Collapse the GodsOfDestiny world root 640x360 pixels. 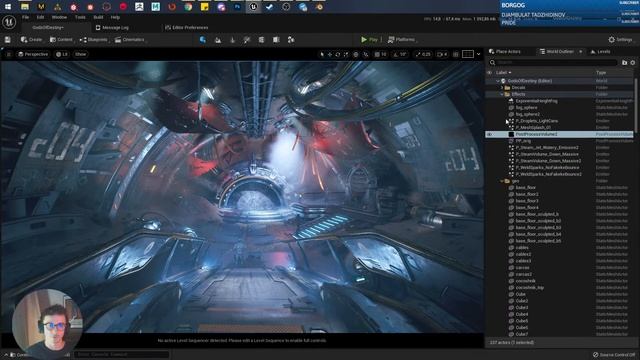tap(498, 81)
